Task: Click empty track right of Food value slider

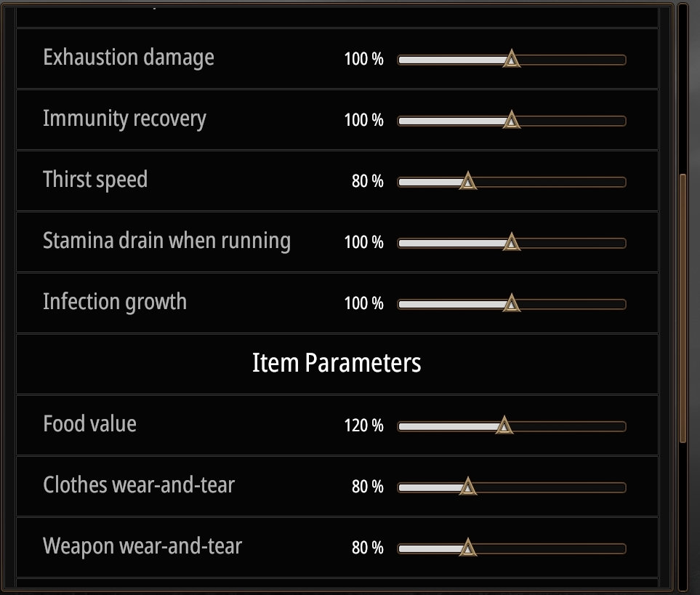Action: coord(570,426)
